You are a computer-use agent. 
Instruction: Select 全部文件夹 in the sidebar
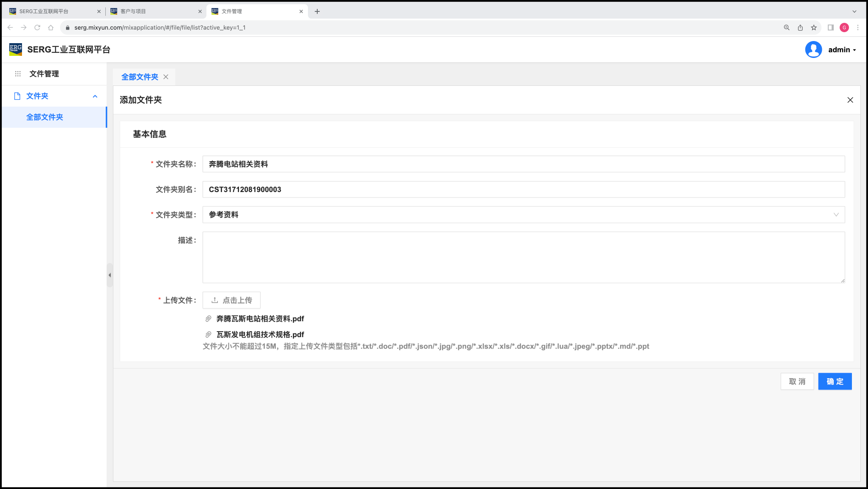coord(45,117)
